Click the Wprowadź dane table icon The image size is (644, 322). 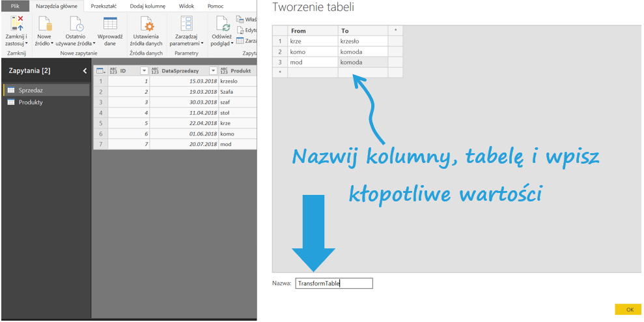click(x=110, y=24)
